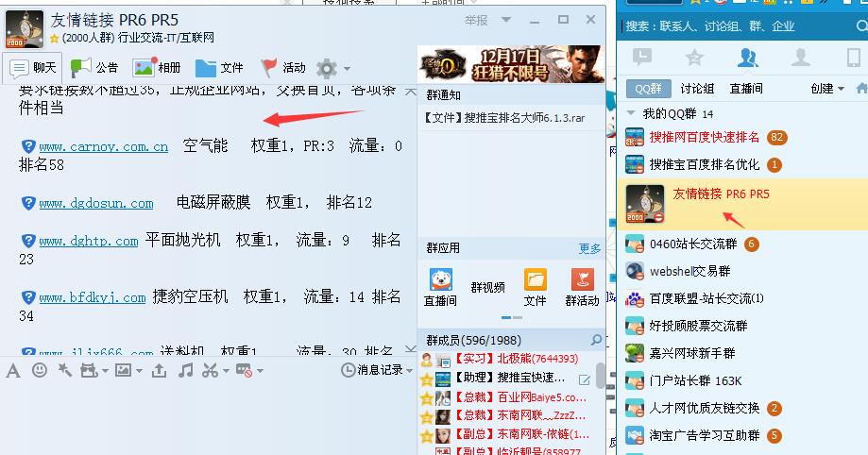
Task: Open the dropdown arrow next to 举报
Action: (506, 20)
